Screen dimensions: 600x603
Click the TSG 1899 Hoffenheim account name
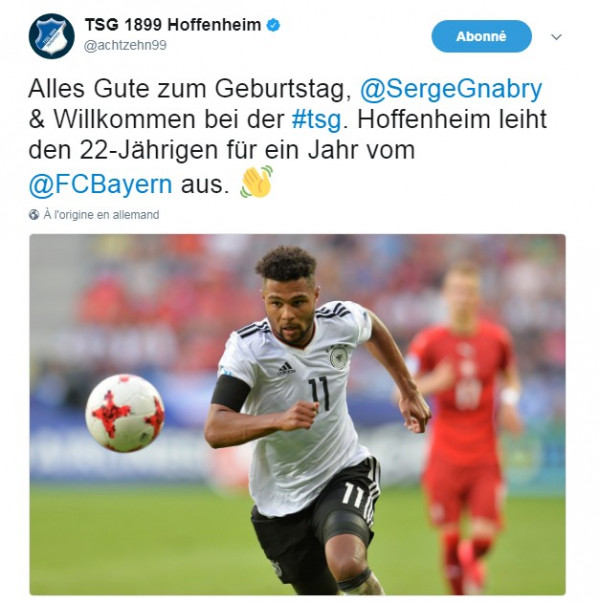coord(173,25)
